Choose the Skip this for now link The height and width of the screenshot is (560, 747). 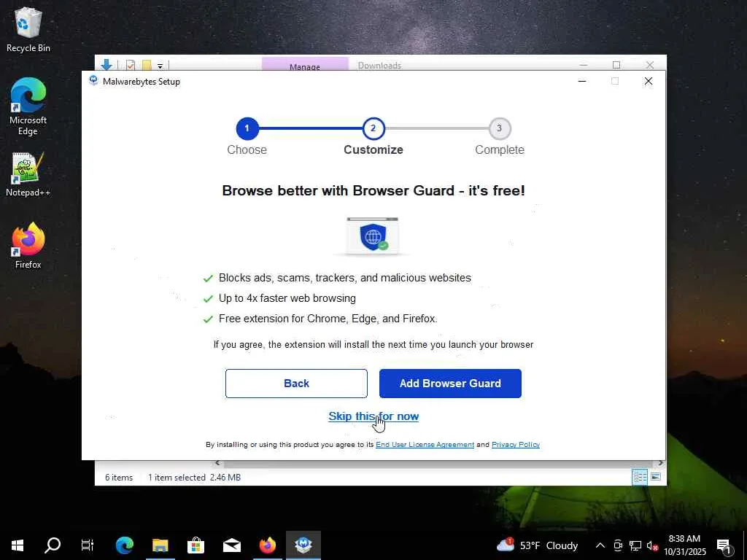pyautogui.click(x=373, y=416)
